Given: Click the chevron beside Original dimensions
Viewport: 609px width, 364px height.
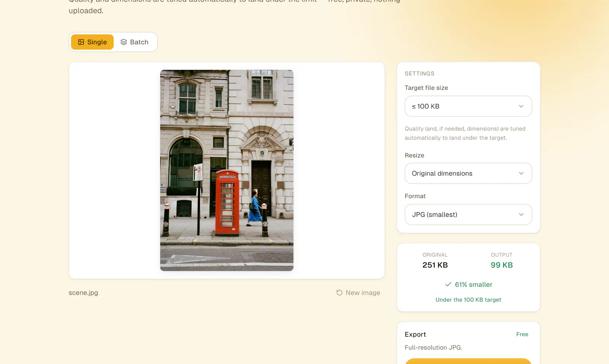Looking at the screenshot, I should pos(521,173).
